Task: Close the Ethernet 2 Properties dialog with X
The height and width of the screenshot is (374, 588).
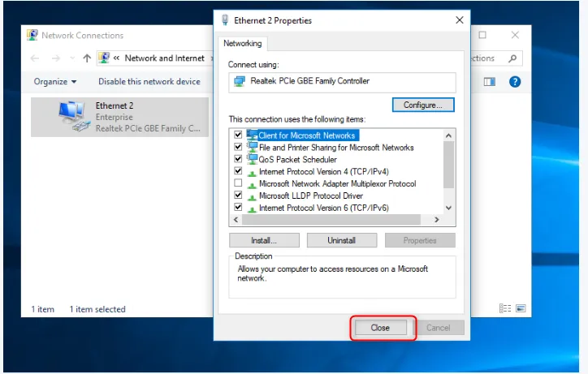Action: click(460, 19)
